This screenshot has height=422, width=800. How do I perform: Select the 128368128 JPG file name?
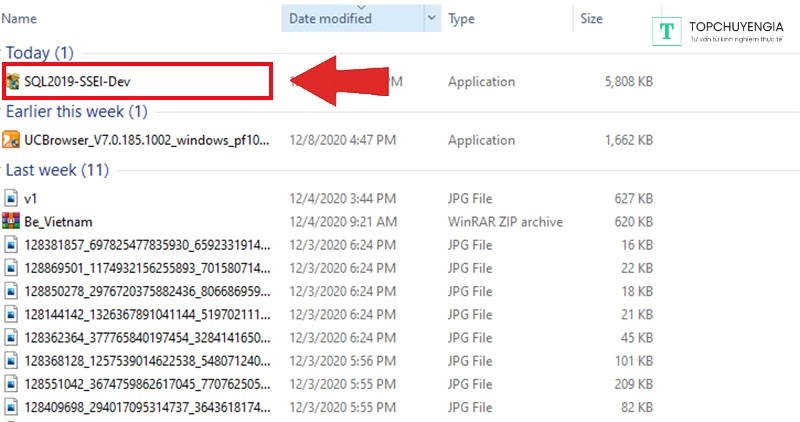point(146,361)
